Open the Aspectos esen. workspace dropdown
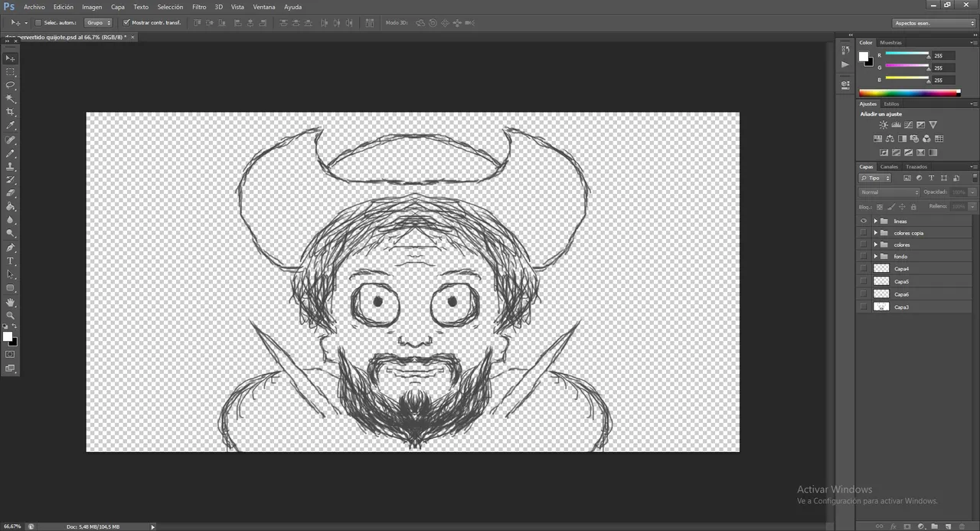This screenshot has height=531, width=980. [934, 23]
